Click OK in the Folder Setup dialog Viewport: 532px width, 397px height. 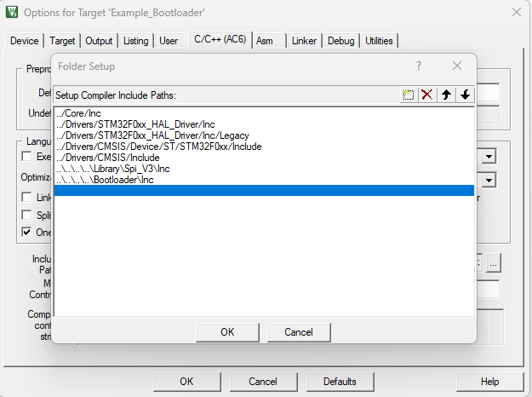[x=227, y=332]
